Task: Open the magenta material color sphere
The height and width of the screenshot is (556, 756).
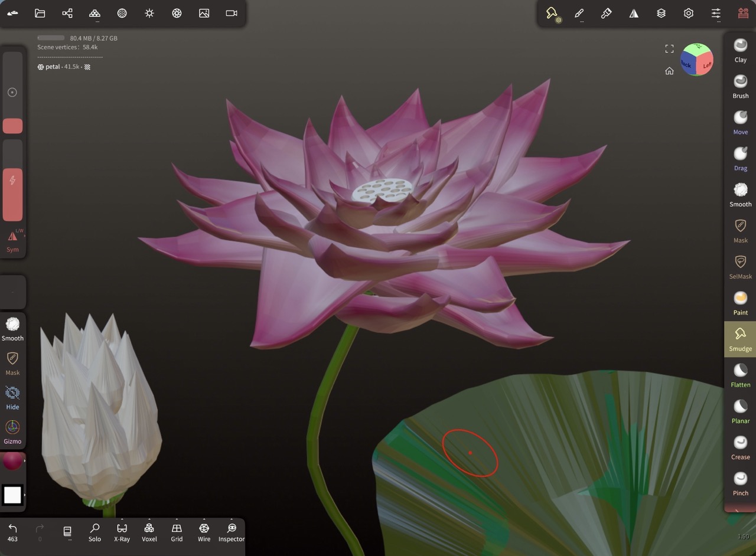Action: [12, 461]
